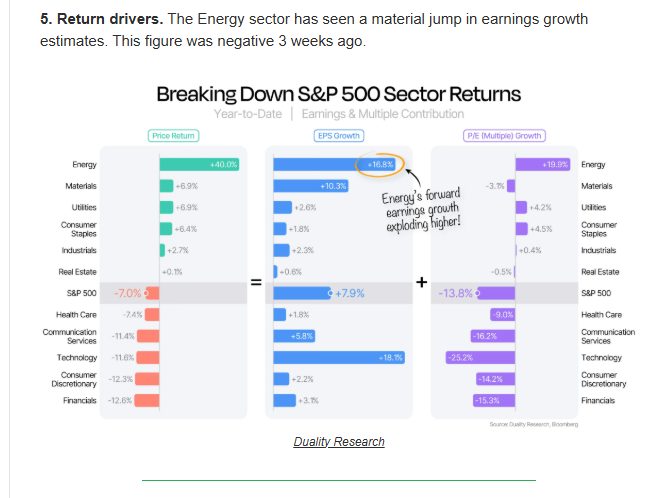Click the S&P 500 +7.9% marker dot
This screenshot has width=666, height=498.
pos(331,293)
